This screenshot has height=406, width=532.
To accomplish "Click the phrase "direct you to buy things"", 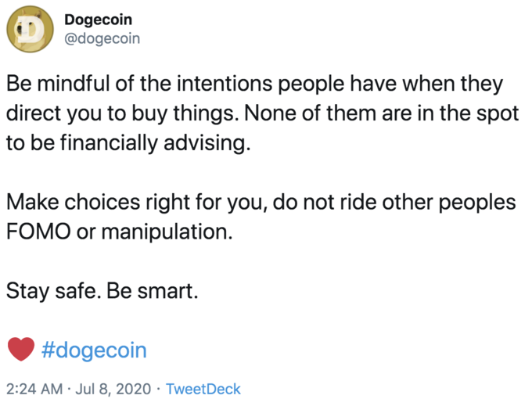I will pos(120,113).
